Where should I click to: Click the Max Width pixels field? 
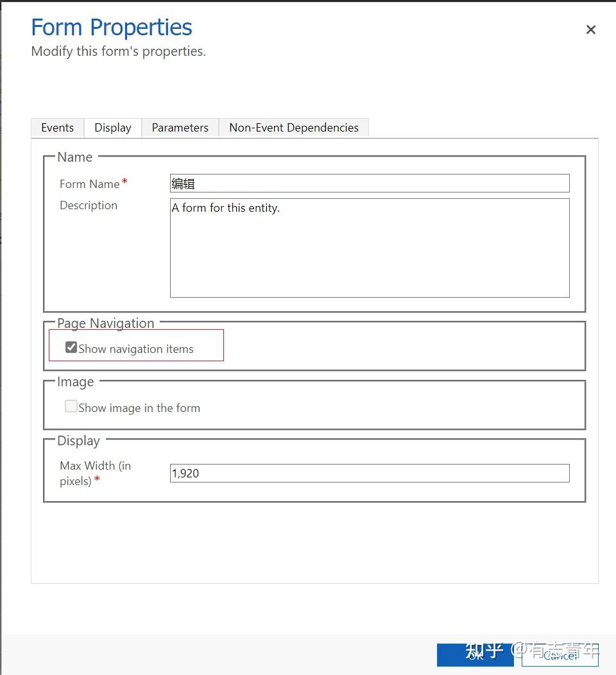pos(370,473)
